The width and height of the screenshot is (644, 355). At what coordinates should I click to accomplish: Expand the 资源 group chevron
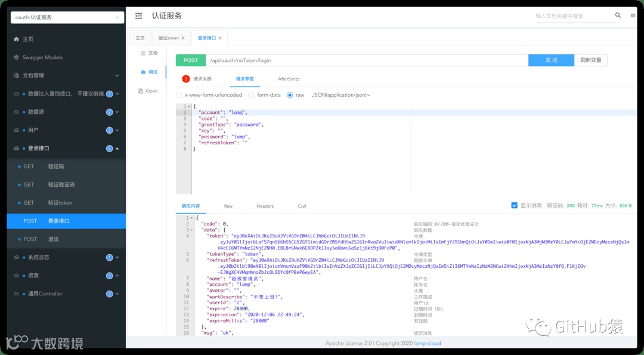click(x=117, y=276)
